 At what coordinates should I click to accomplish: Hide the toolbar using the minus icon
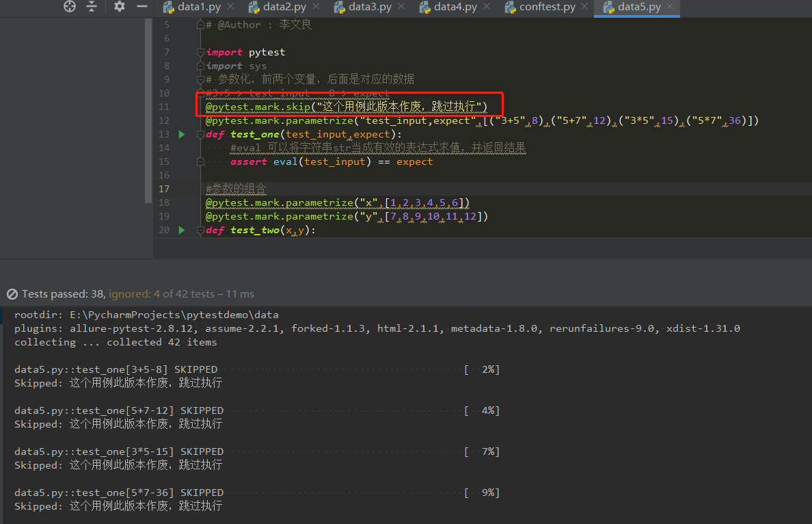coord(141,8)
